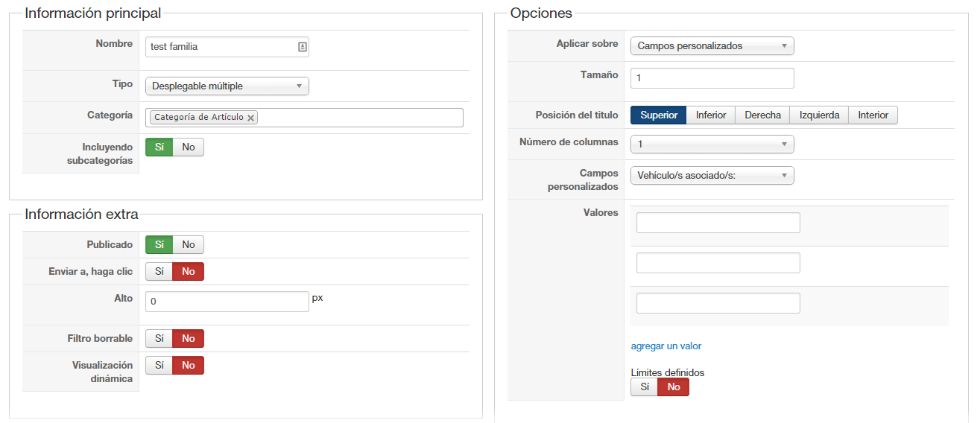Click the first Valores text field
The image size is (980, 423).
718,223
